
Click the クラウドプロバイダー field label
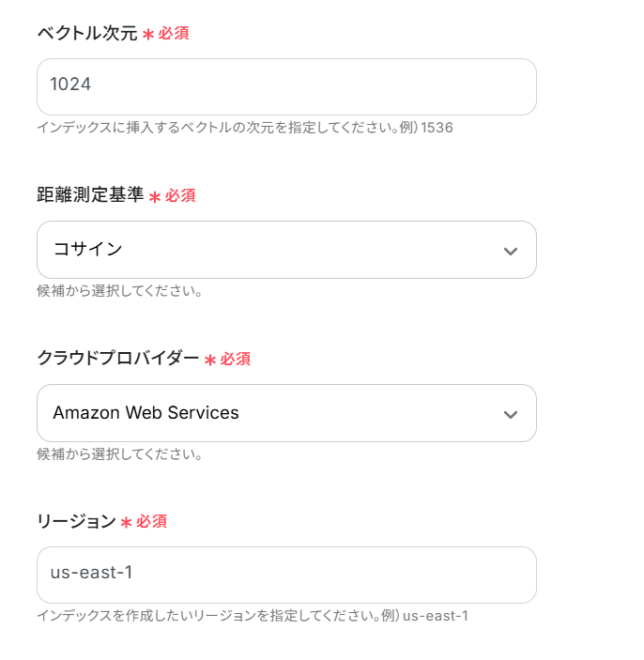click(117, 359)
